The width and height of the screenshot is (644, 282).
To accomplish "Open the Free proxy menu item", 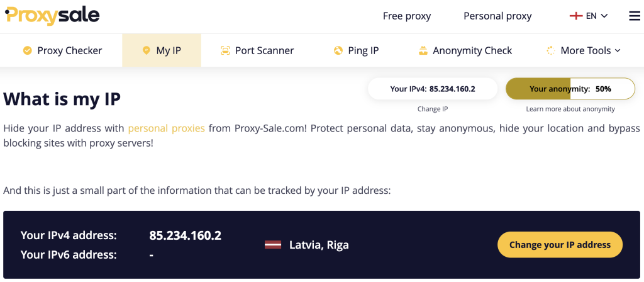I will click(407, 16).
